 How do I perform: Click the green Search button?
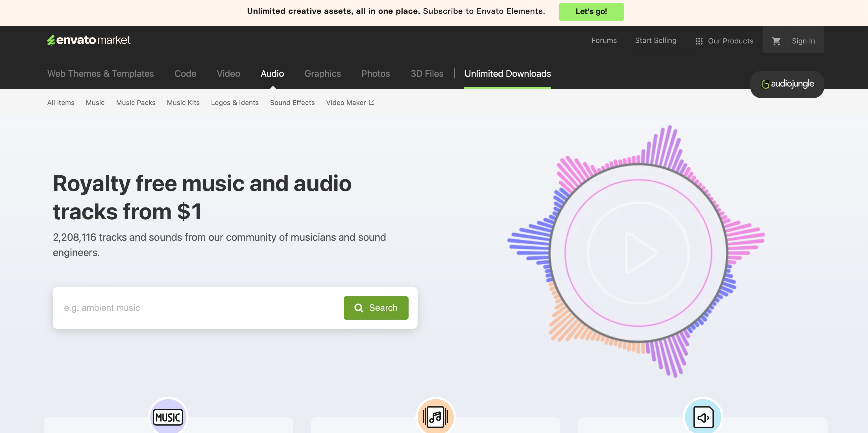[x=376, y=308]
